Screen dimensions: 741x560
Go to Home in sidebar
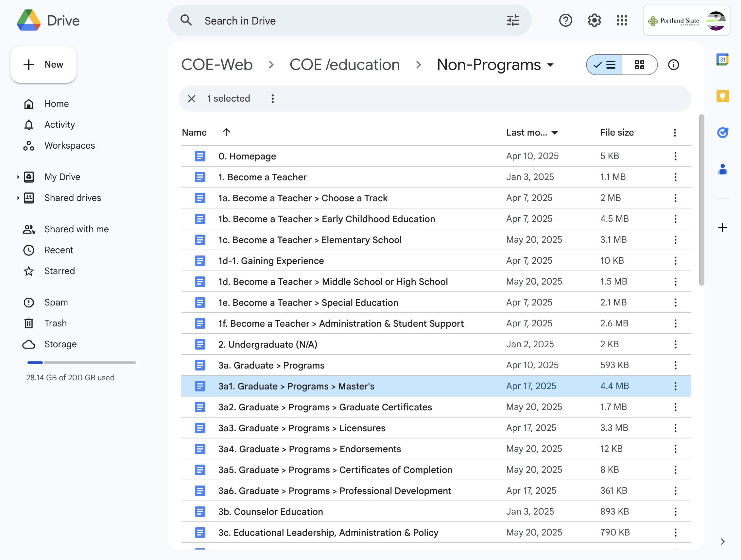(56, 104)
